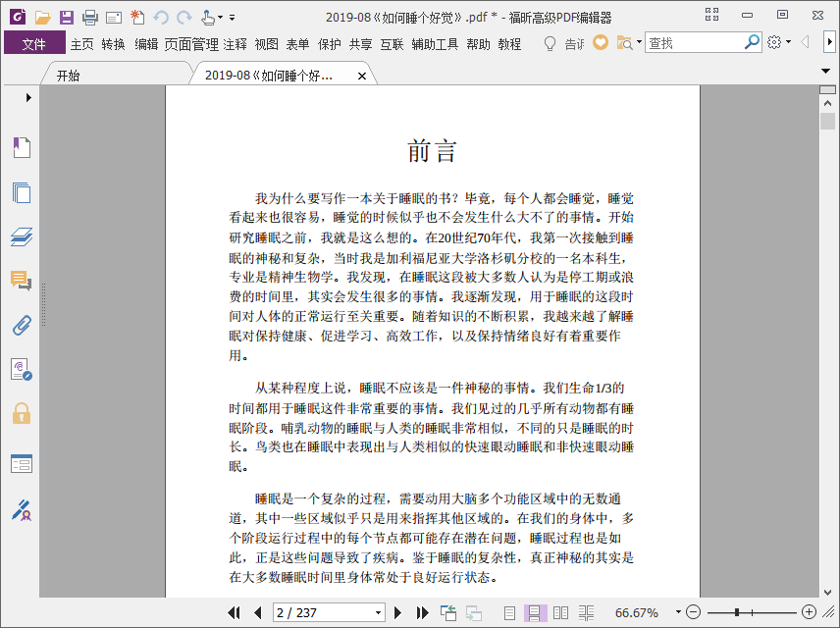Click the lightbulb tell-me icon
Screen dimensions: 840x628
(550, 43)
